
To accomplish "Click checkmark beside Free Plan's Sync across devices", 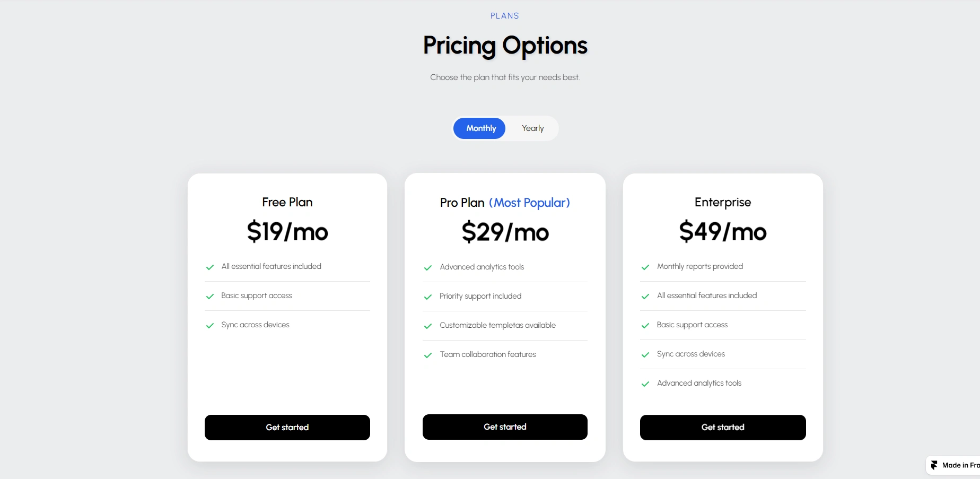I will click(210, 326).
